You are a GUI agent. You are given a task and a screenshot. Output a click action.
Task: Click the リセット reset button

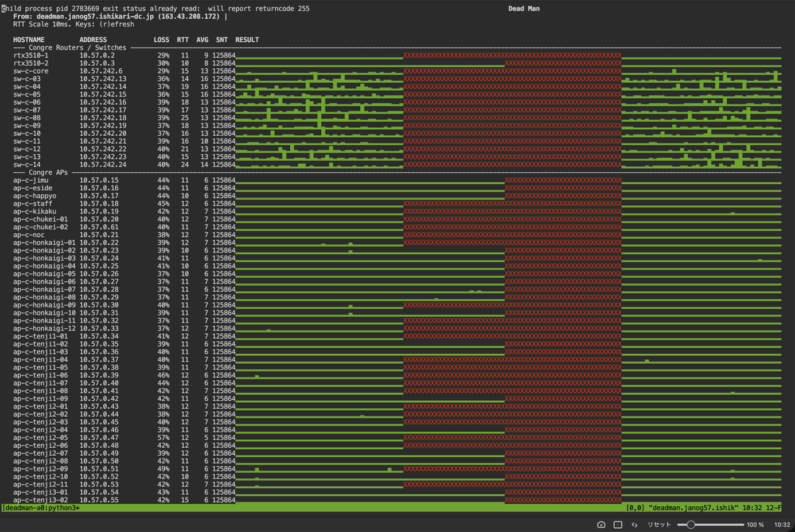(x=659, y=524)
